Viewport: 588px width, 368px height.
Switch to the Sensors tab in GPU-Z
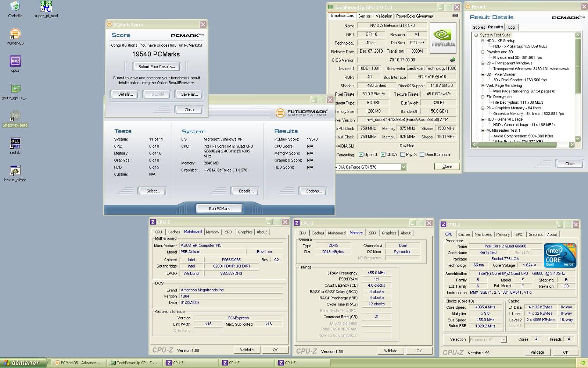[365, 16]
